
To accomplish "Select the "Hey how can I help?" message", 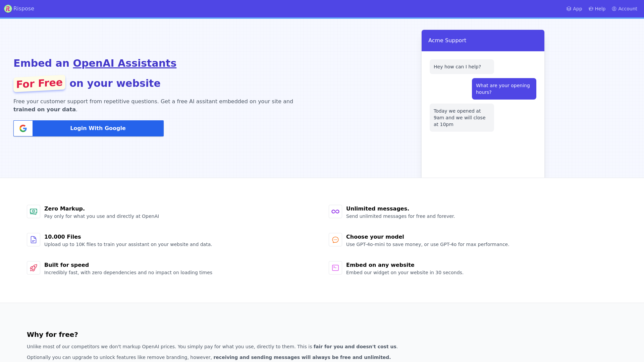I will point(462,67).
